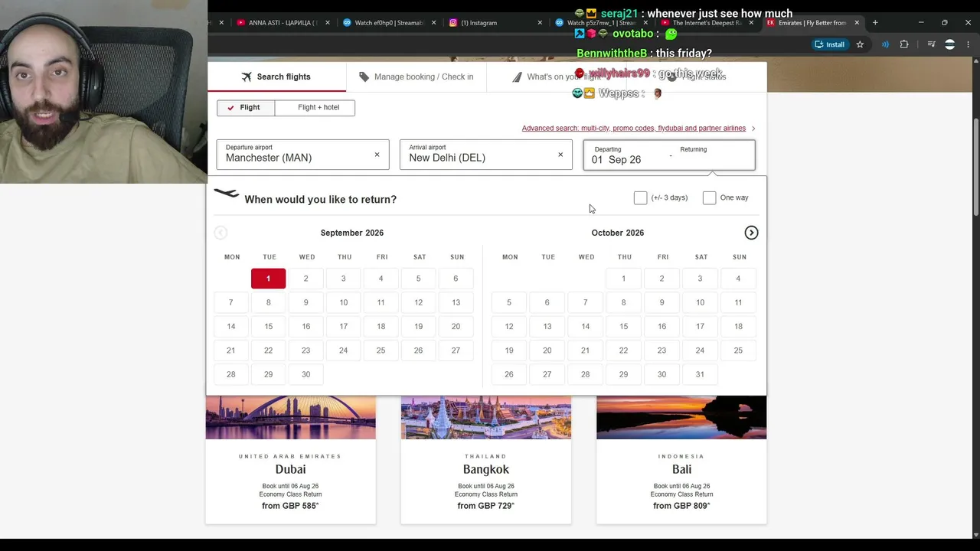Screen dimensions: 980x551
Task: Close the ANNA ASTI browser tab
Action: click(x=328, y=23)
